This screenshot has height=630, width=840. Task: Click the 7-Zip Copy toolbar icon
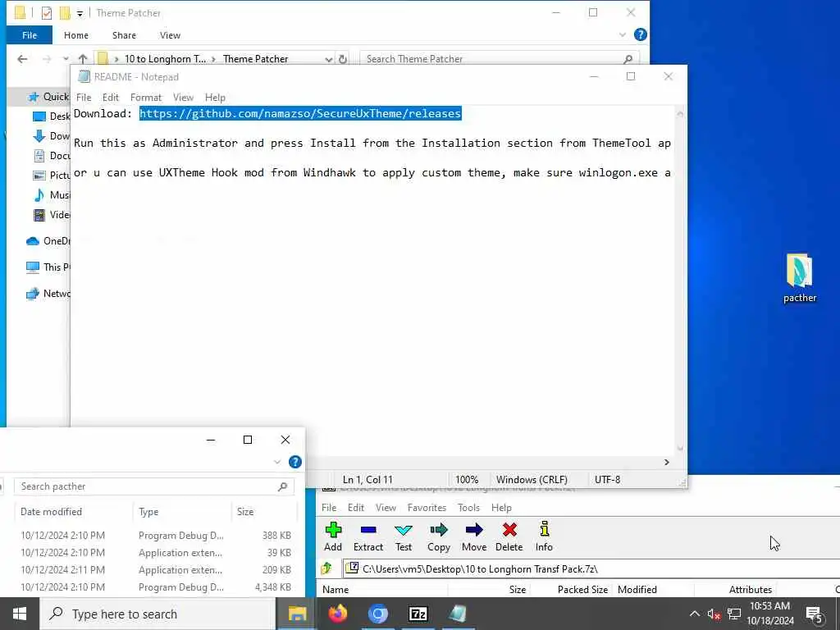439,536
